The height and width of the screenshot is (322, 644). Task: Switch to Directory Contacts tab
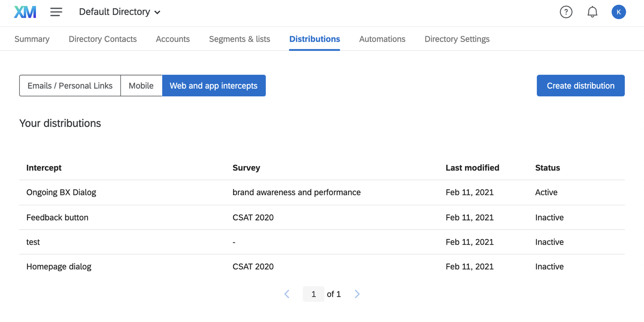(x=103, y=39)
